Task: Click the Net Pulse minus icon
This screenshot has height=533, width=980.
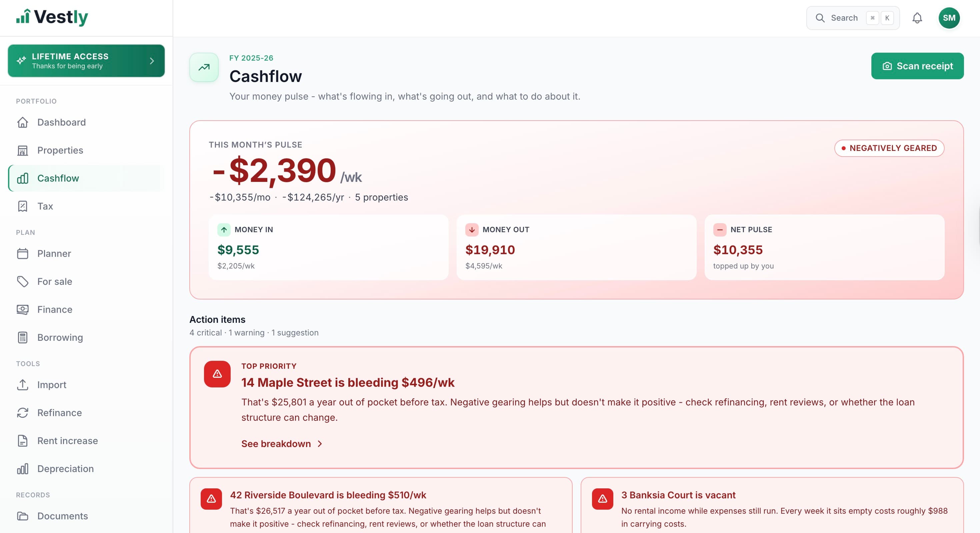Action: coord(720,230)
